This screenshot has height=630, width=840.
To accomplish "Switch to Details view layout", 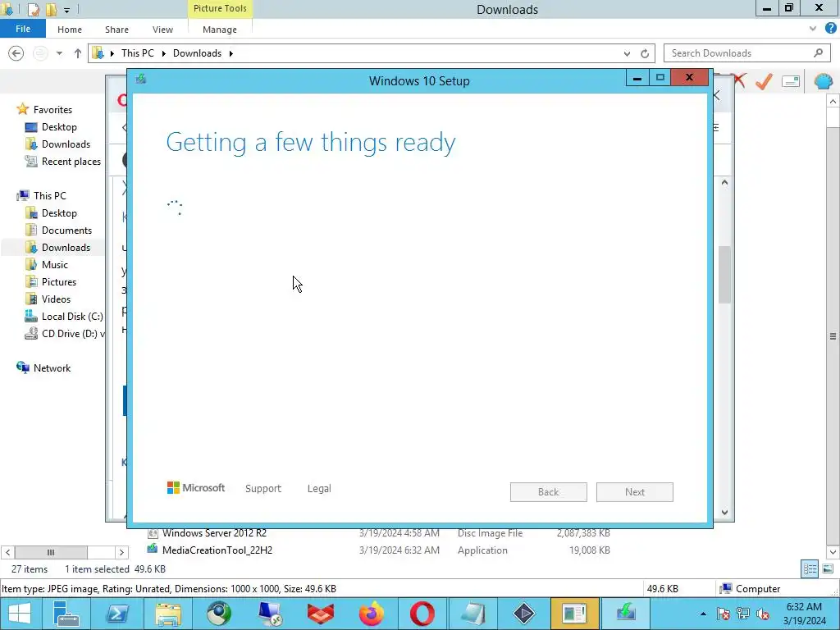I will pos(810,569).
